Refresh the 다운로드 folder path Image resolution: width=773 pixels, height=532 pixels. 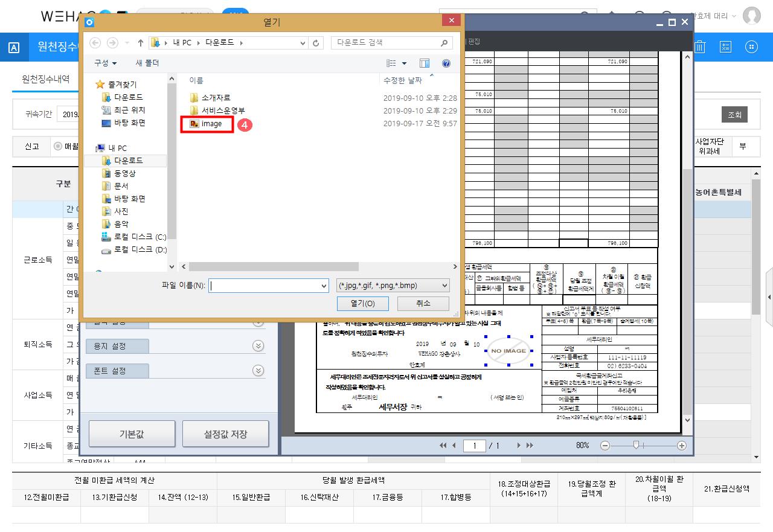pyautogui.click(x=316, y=43)
